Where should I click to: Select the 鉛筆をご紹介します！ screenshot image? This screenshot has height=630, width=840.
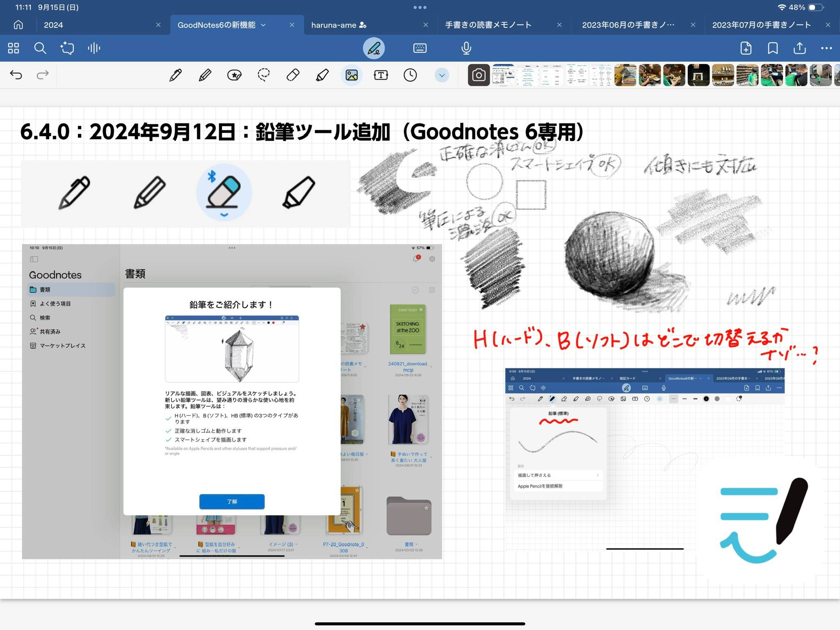tap(232, 401)
